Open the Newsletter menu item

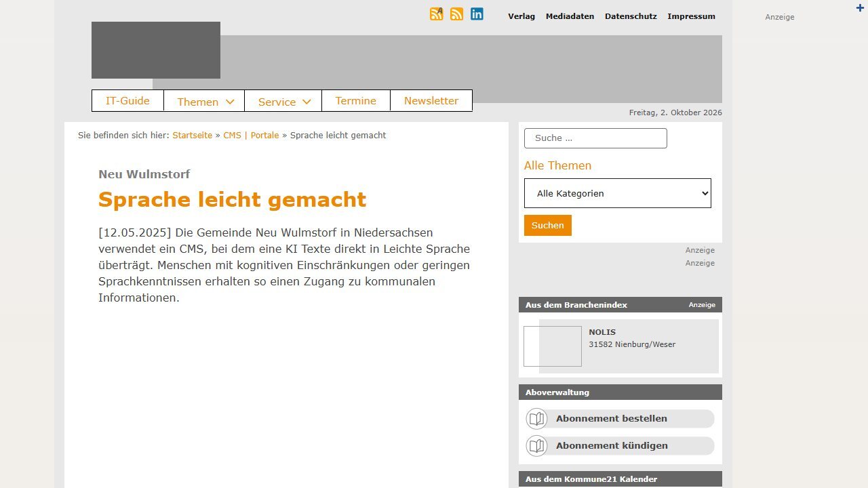click(431, 100)
